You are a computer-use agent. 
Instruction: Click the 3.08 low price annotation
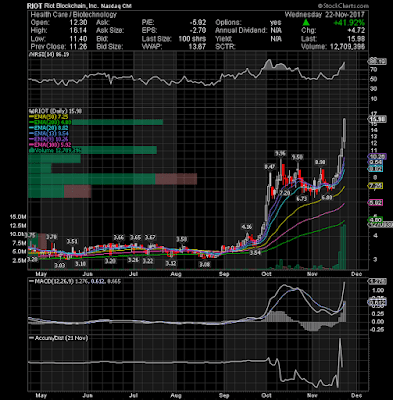point(204,264)
